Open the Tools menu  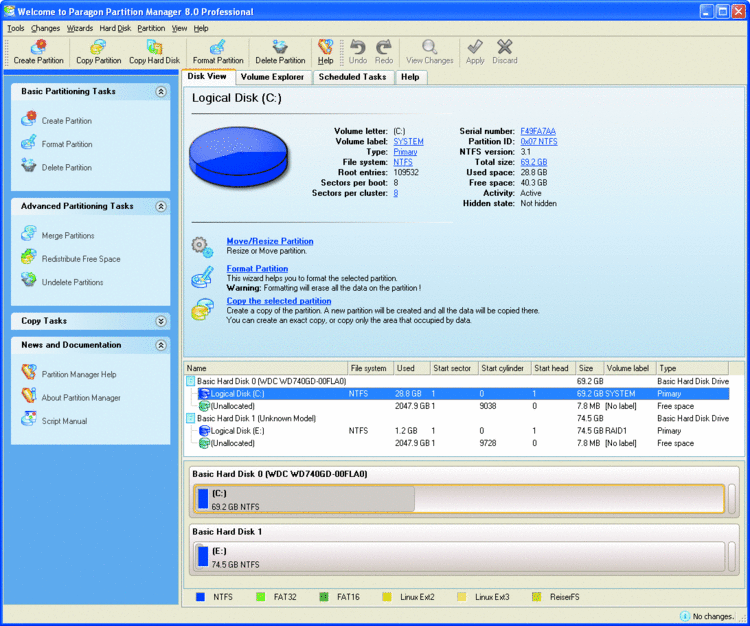coord(15,28)
